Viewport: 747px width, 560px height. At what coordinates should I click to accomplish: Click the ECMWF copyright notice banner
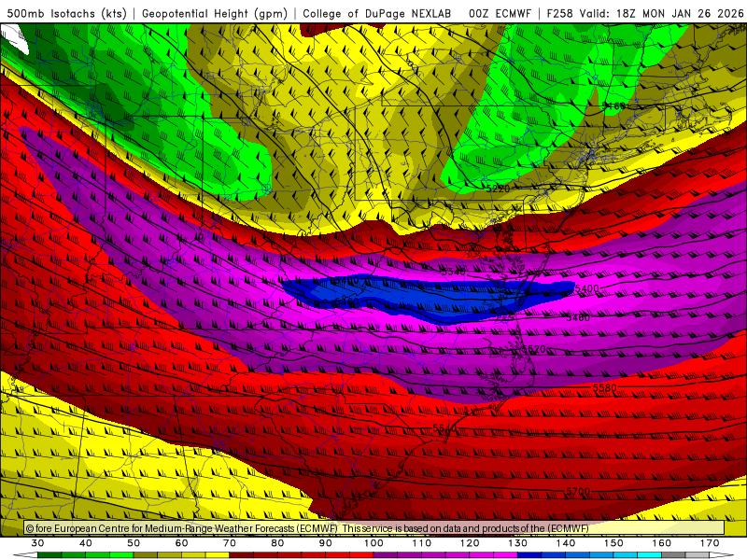374,528
